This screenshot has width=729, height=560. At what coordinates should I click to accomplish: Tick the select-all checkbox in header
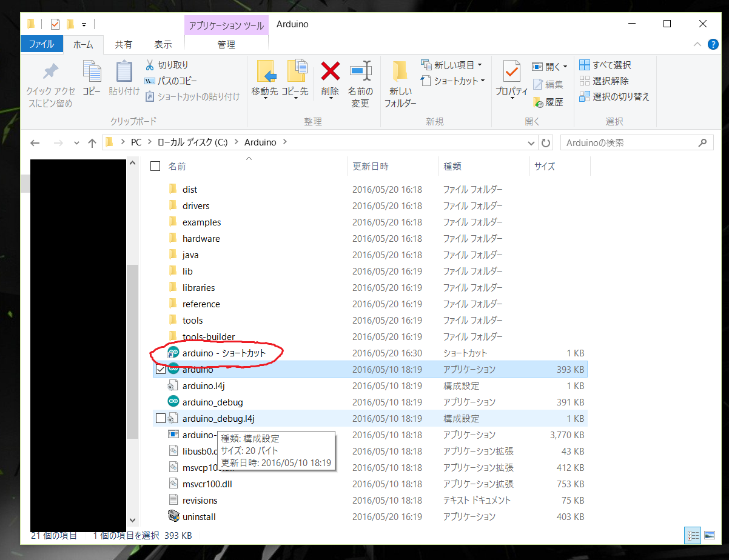pos(155,166)
